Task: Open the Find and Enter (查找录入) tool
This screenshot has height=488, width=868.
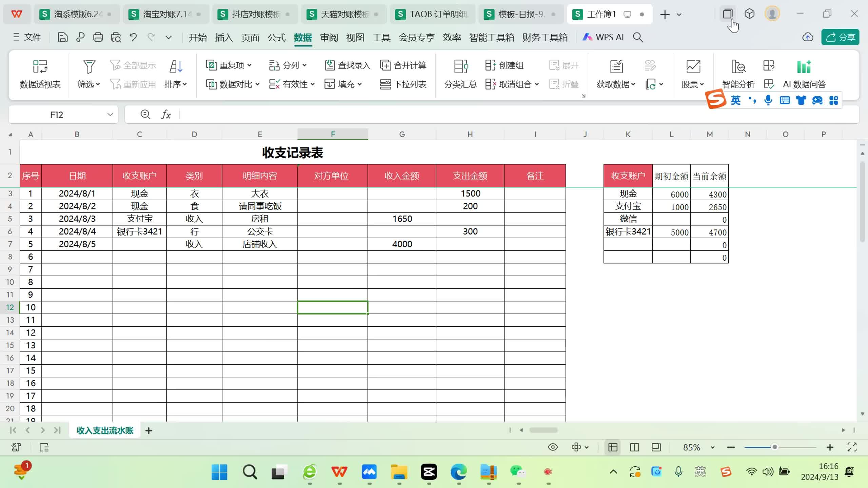Action: point(347,65)
